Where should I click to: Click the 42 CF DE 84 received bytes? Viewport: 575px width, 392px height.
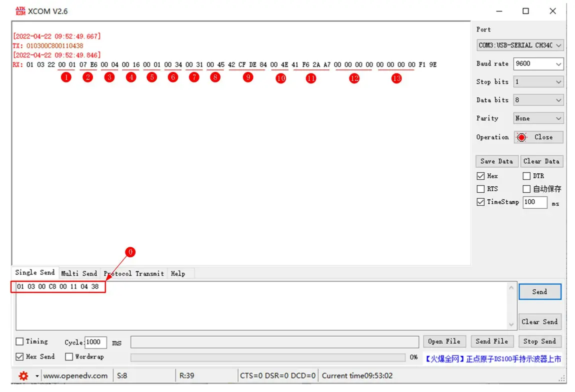point(247,65)
